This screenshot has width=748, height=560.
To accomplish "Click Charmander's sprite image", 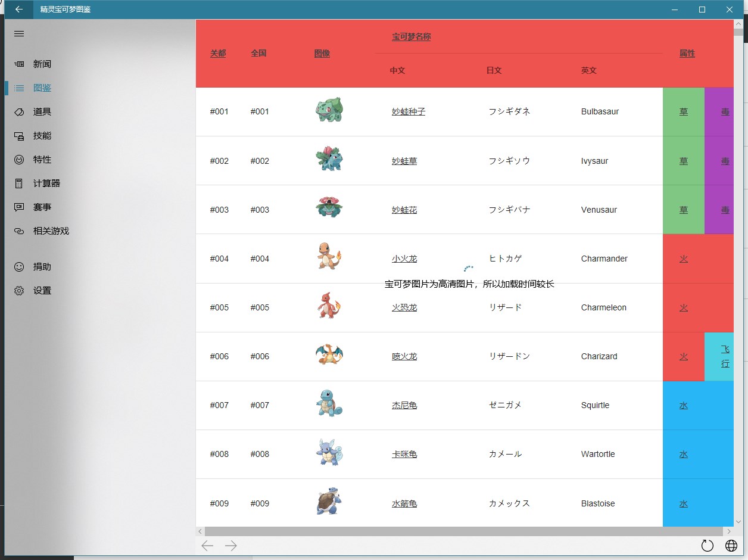I will [x=329, y=256].
